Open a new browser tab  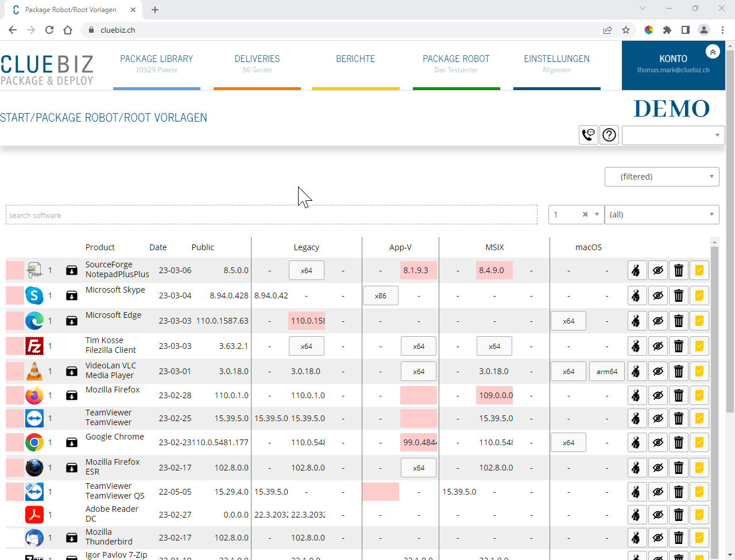coord(155,9)
